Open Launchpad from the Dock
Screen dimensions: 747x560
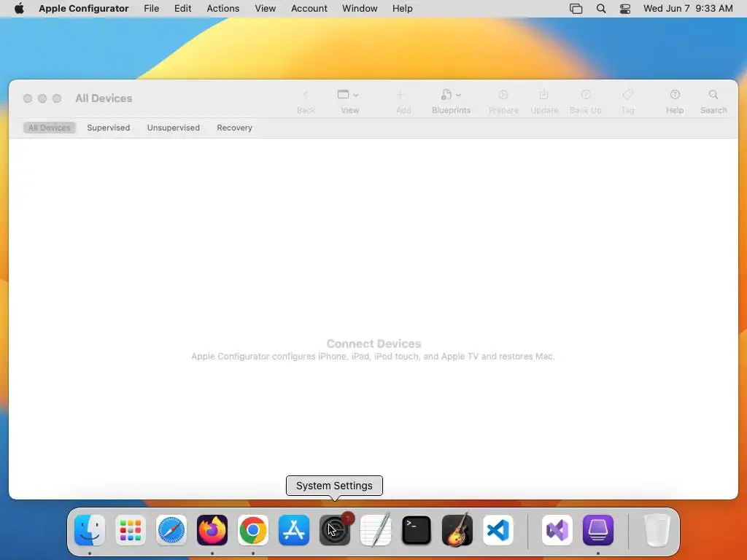(131, 530)
